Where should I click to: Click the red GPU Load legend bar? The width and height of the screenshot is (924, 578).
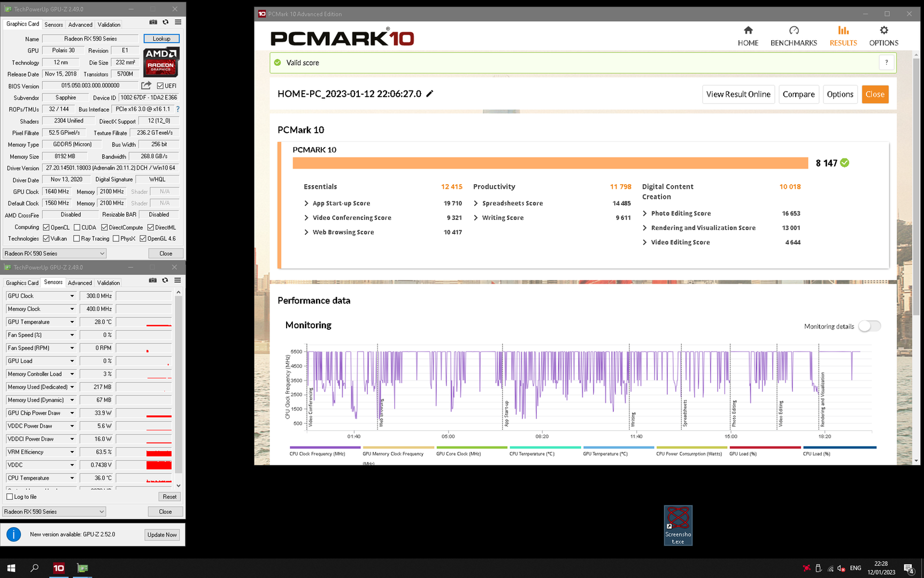765,447
